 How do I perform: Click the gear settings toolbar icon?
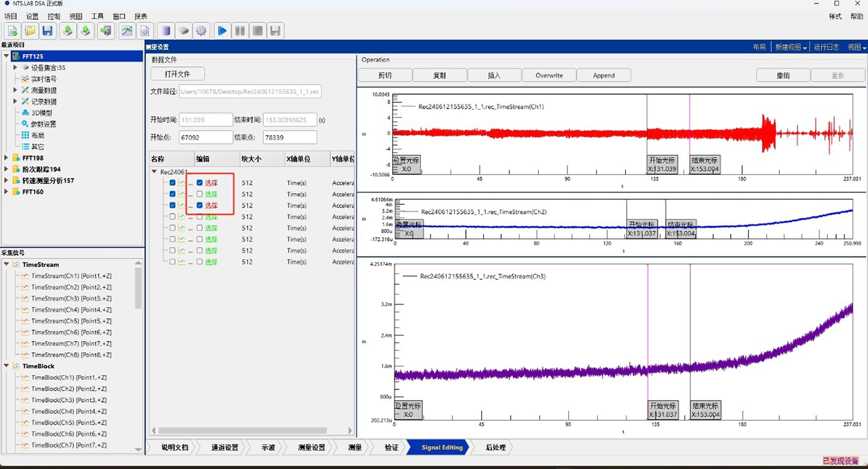[201, 30]
